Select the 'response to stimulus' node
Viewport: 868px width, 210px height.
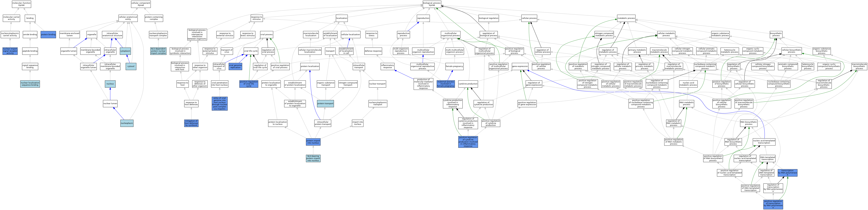(x=257, y=18)
